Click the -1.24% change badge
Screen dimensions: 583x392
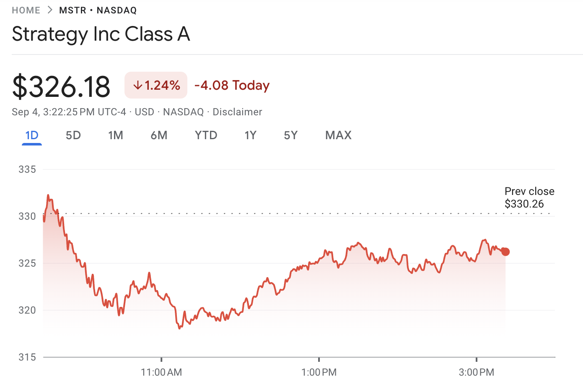pyautogui.click(x=155, y=85)
